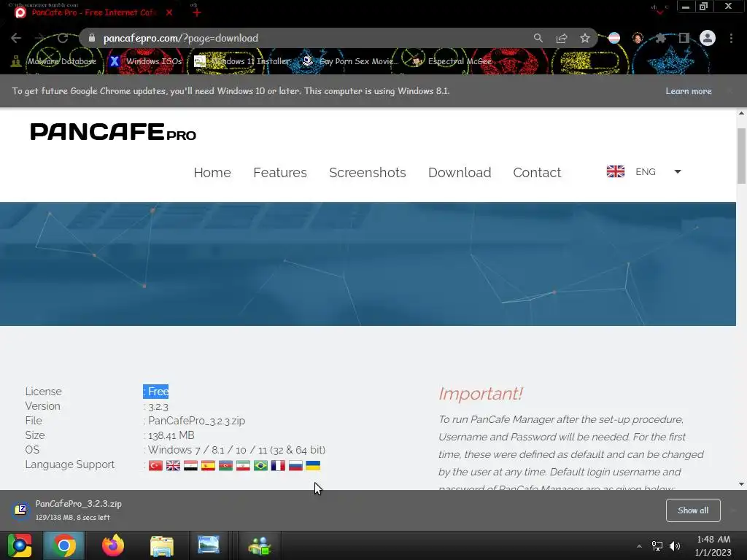The width and height of the screenshot is (747, 560).
Task: Expand the ENG language dropdown arrow
Action: coord(678,171)
